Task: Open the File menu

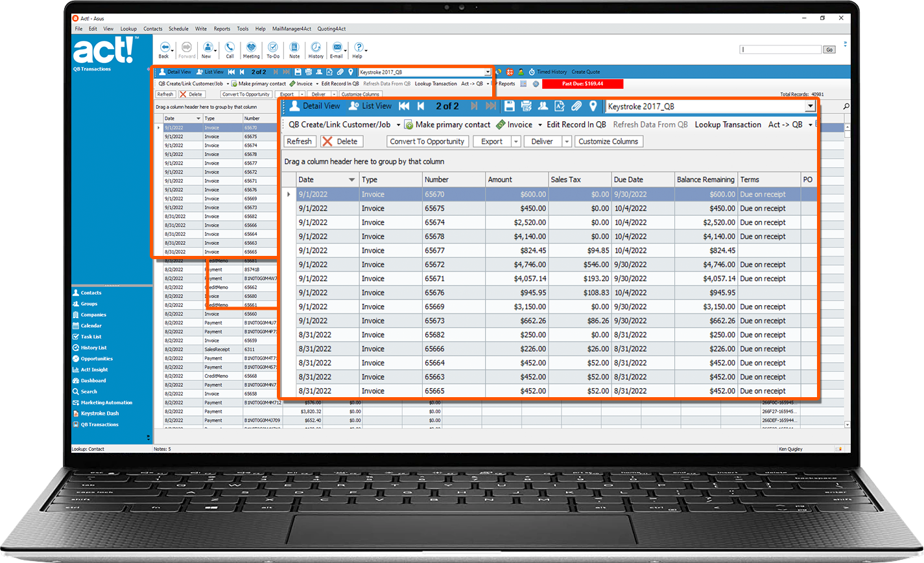Action: pyautogui.click(x=78, y=29)
